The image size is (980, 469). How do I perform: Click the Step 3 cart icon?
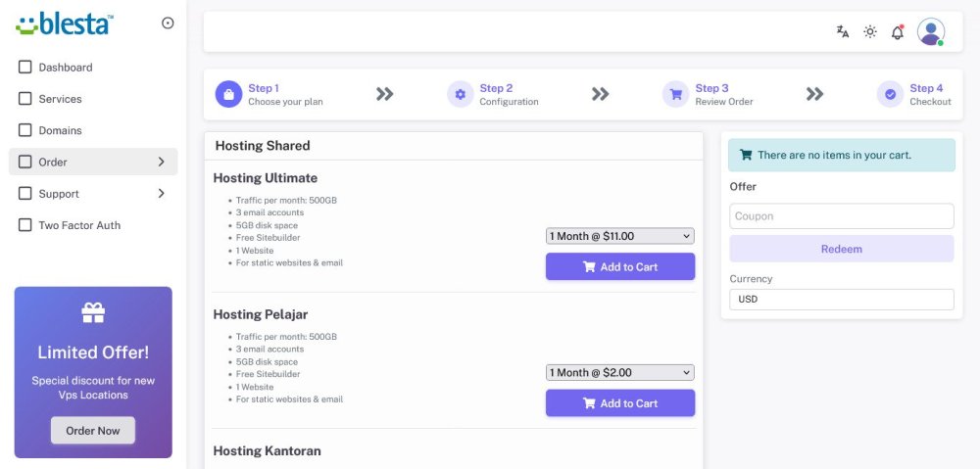click(675, 94)
